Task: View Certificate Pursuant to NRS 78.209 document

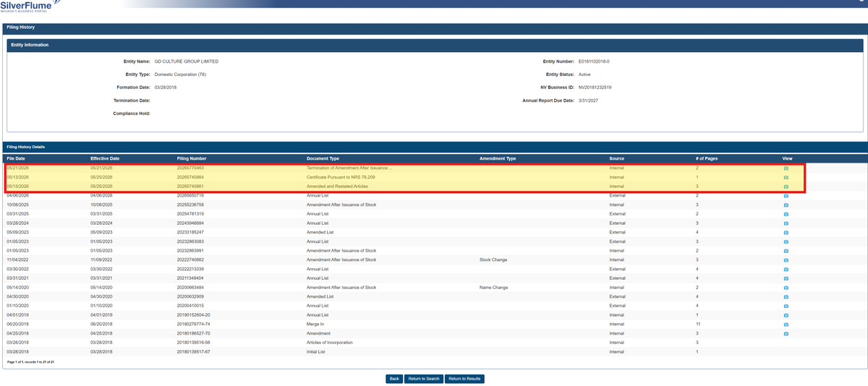Action: click(786, 177)
